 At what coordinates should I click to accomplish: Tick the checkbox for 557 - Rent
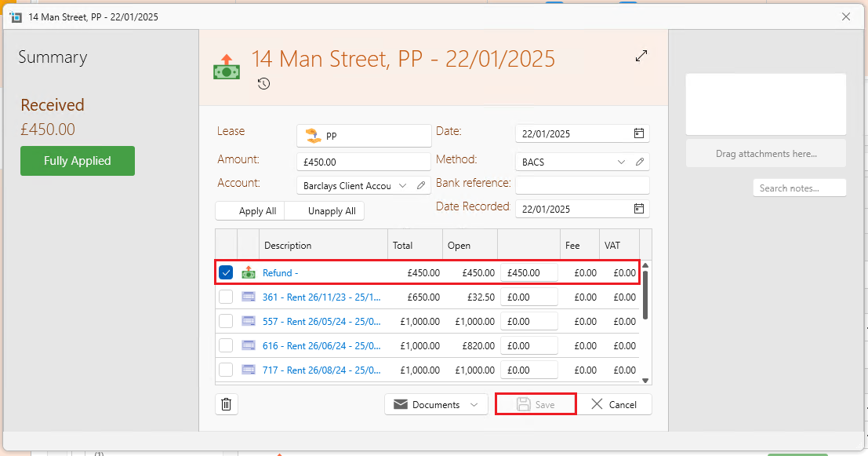tap(226, 321)
